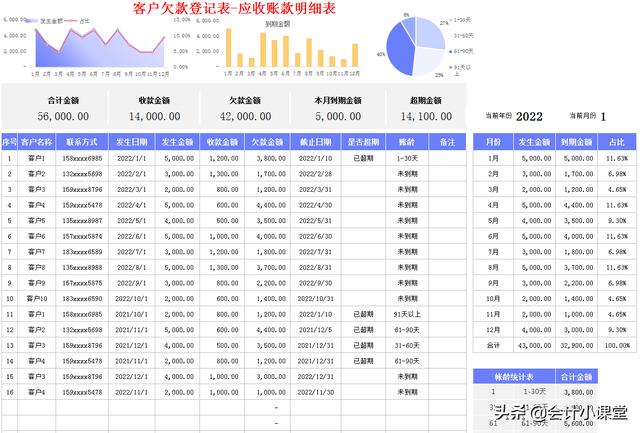Screen dimensions: 640x433
Task: Click the 联系方式 column header
Action: [x=82, y=142]
